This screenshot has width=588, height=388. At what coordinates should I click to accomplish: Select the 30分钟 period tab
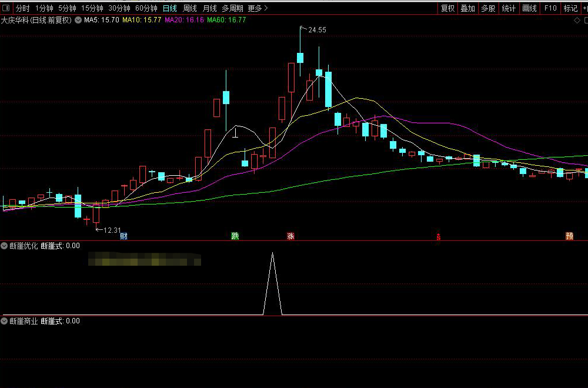click(x=119, y=8)
